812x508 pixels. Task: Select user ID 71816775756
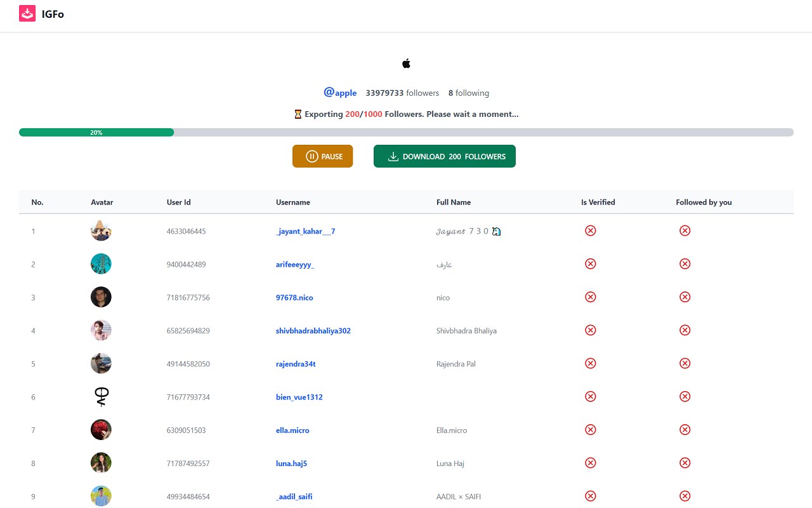pos(188,297)
